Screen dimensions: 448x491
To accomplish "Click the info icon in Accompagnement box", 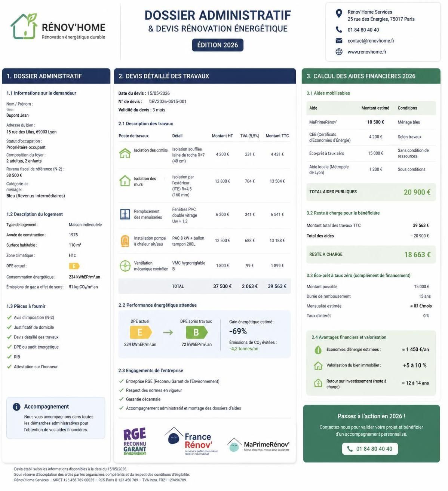I will coord(16,406).
